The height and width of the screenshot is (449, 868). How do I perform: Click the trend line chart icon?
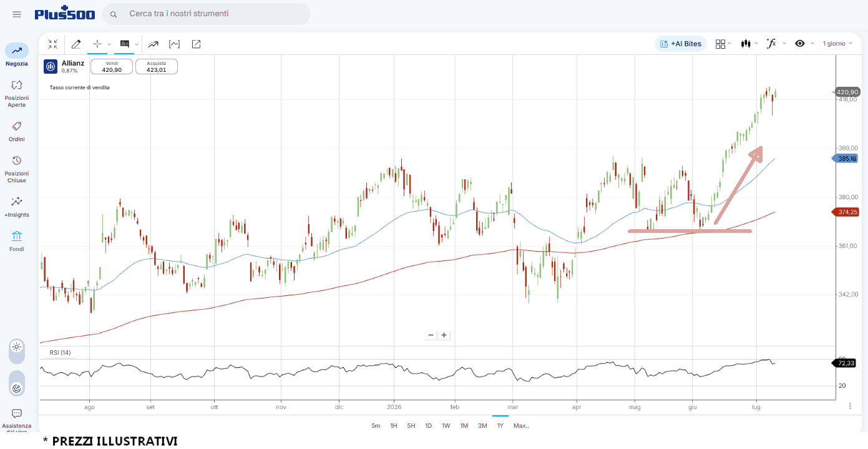point(153,44)
